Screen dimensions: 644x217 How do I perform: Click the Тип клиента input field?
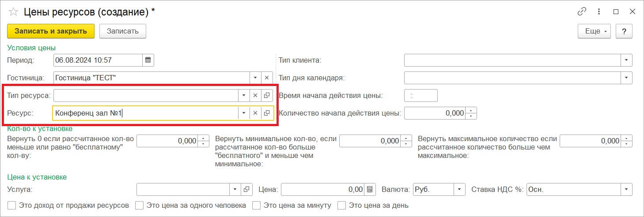click(512, 60)
